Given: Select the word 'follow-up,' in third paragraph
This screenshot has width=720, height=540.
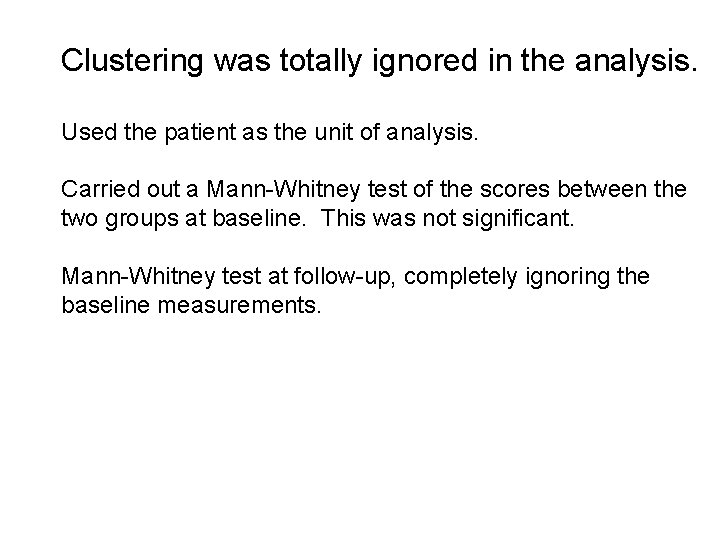Looking at the screenshot, I should click(344, 276).
